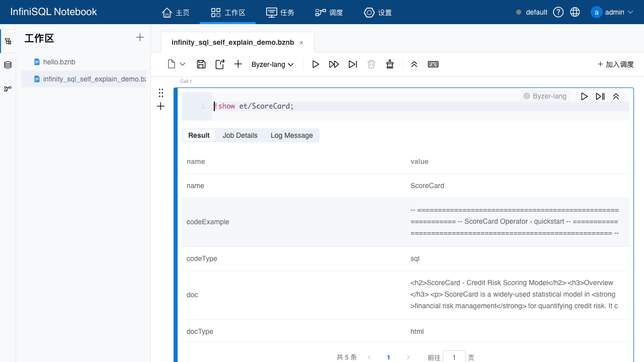Select the ScoreCard value cell
The image size is (644, 362).
point(427,186)
